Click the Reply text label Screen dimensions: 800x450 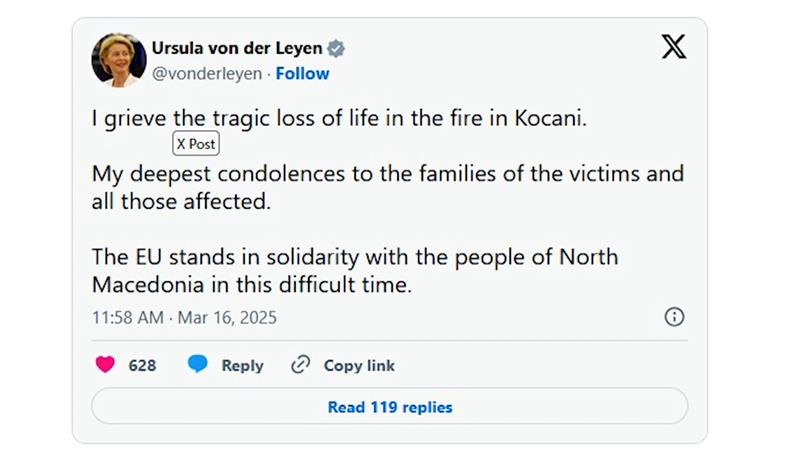tap(242, 365)
